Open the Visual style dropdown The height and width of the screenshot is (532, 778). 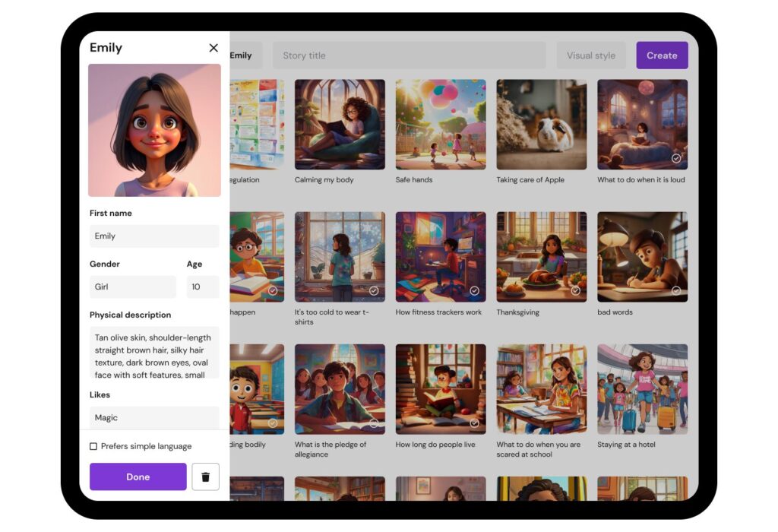[590, 55]
